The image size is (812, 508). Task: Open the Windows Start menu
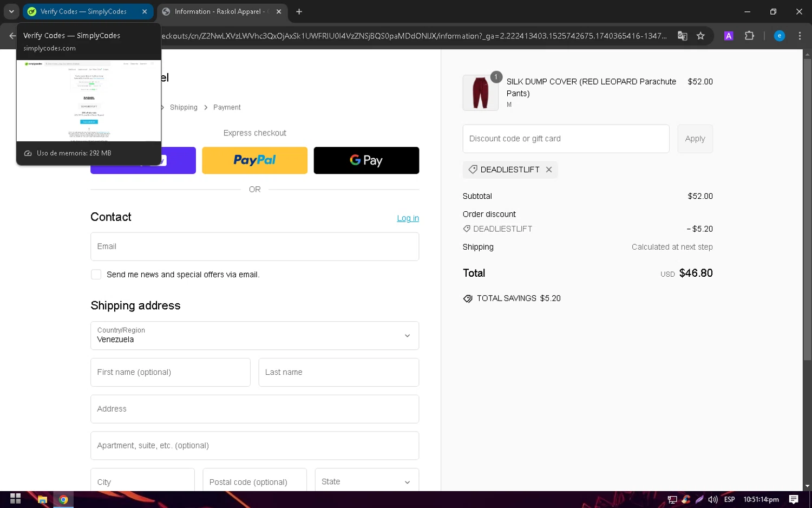click(x=15, y=499)
